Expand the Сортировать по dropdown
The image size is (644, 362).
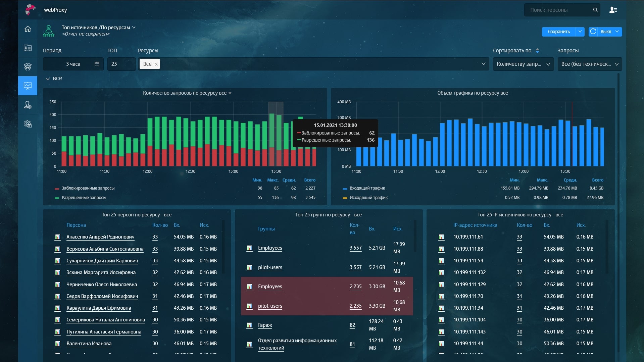(x=523, y=64)
